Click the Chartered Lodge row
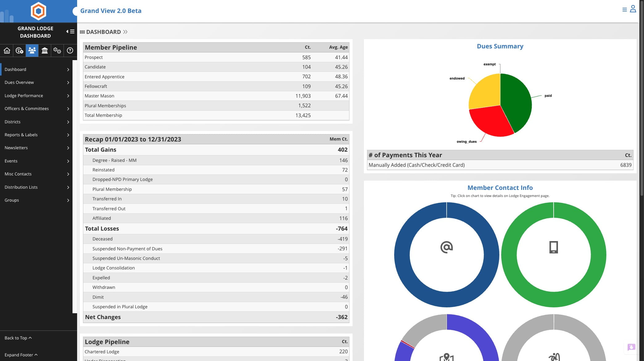Image resolution: width=644 pixels, height=361 pixels. click(x=216, y=352)
